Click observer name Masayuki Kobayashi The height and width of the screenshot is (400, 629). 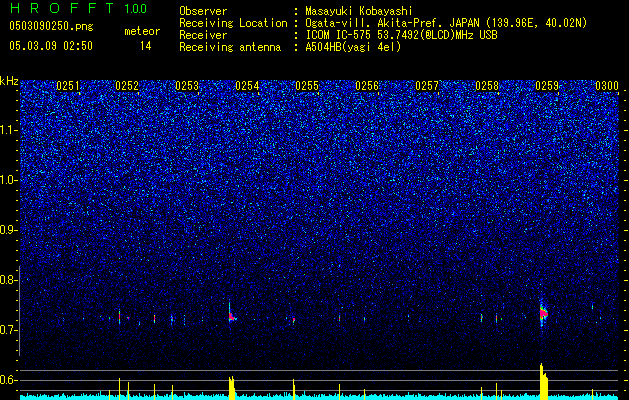click(x=359, y=11)
